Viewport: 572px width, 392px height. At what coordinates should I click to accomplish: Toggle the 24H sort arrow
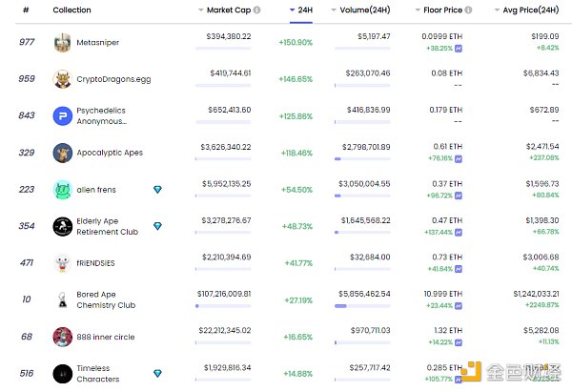coord(293,10)
